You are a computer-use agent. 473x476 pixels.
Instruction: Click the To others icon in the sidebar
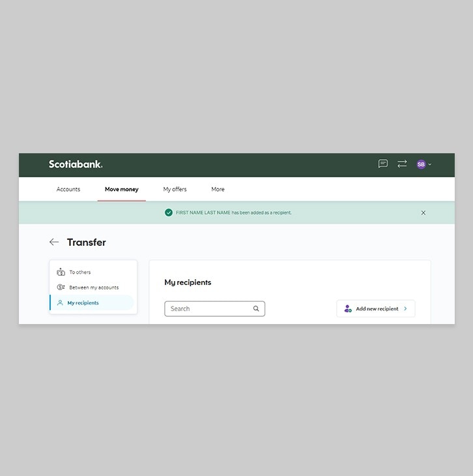61,272
